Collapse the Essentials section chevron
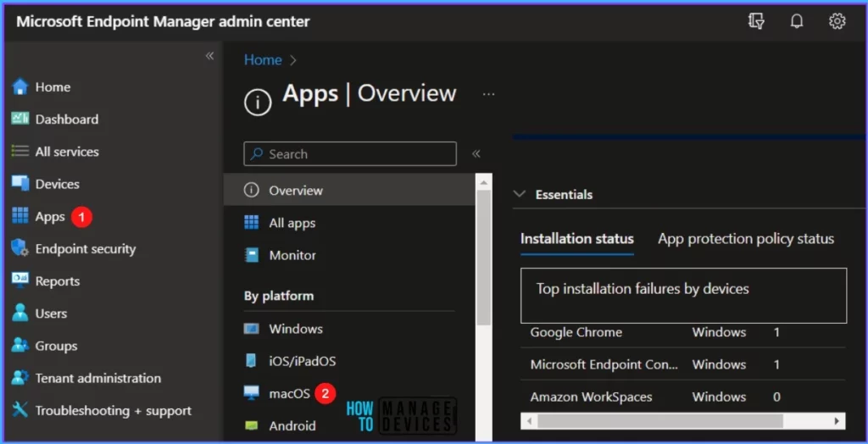The height and width of the screenshot is (444, 868). [x=520, y=194]
